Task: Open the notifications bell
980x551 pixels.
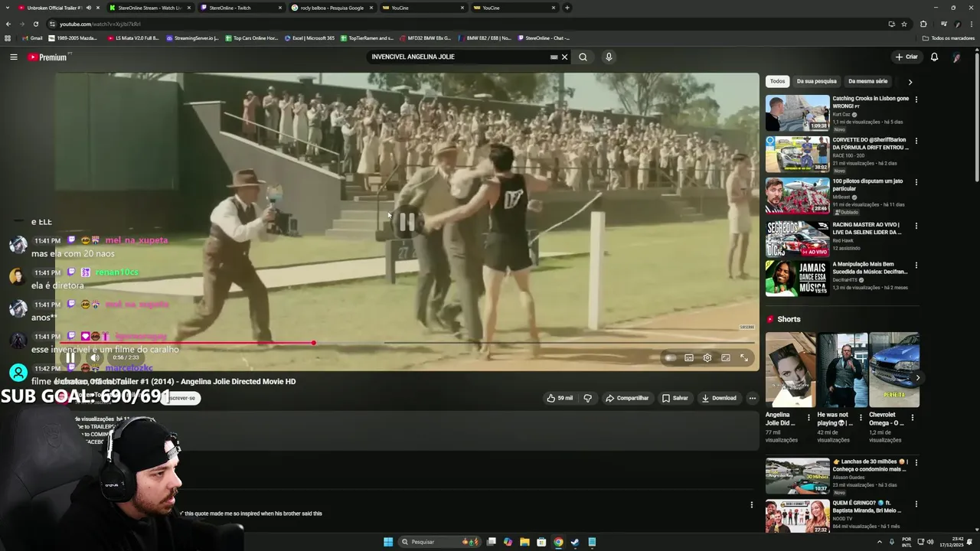Action: click(934, 57)
